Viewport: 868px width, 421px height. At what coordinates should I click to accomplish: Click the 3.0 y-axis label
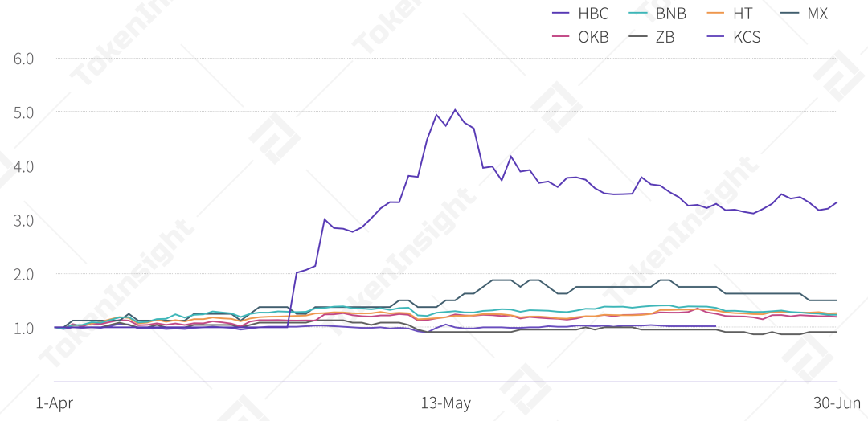coord(23,220)
